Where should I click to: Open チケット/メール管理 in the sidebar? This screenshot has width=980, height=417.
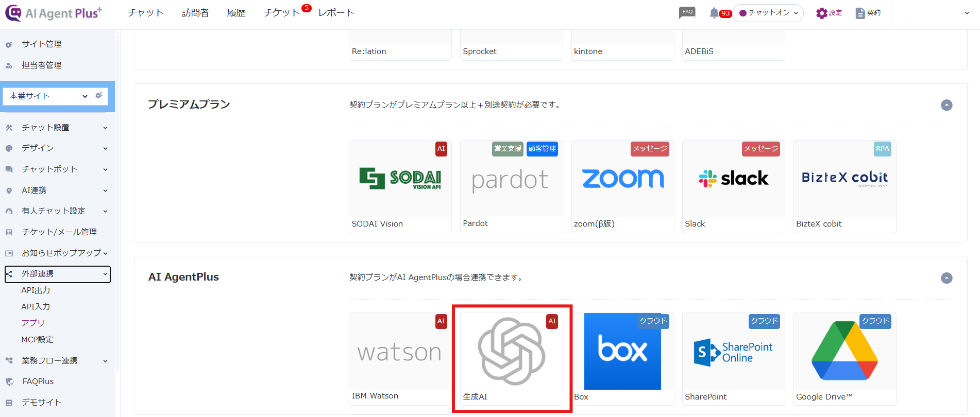(x=59, y=232)
